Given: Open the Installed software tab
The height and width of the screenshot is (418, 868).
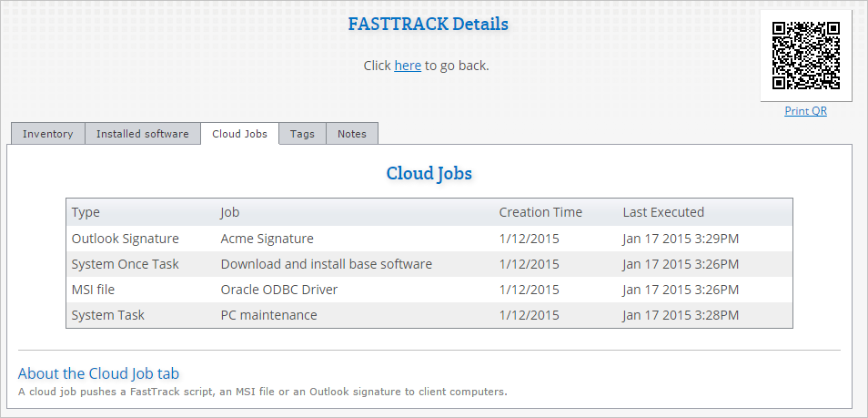Looking at the screenshot, I should (143, 134).
